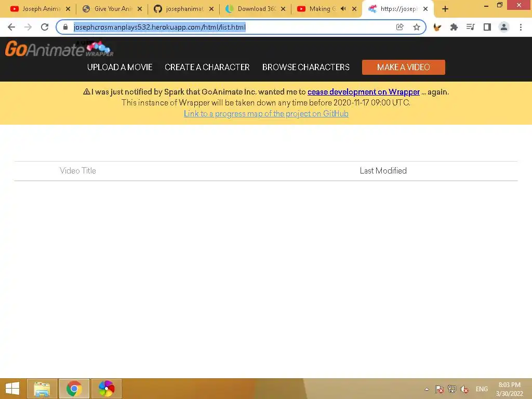Close the Making G tab

click(x=354, y=9)
